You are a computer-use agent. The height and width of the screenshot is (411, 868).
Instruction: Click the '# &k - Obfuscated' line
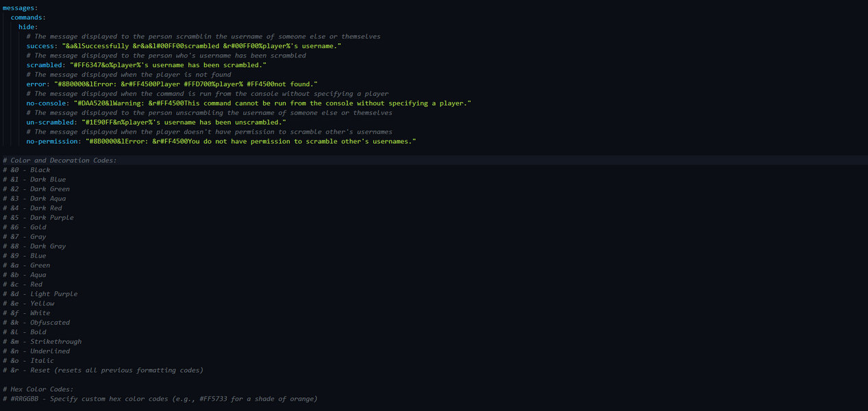pos(36,323)
